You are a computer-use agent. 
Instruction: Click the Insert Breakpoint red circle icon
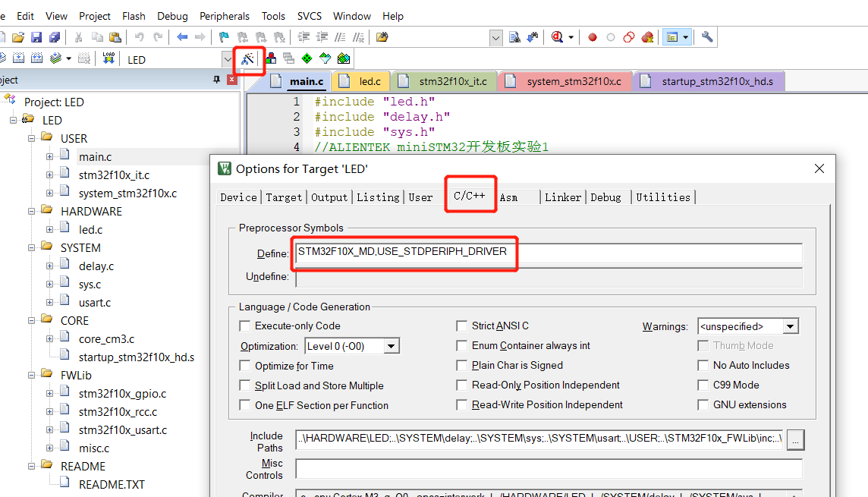tap(593, 36)
